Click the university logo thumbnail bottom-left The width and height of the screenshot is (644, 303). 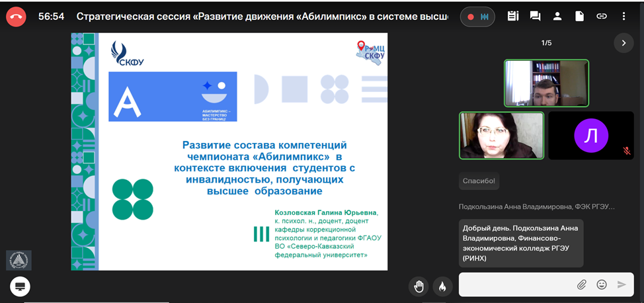pos(19,260)
